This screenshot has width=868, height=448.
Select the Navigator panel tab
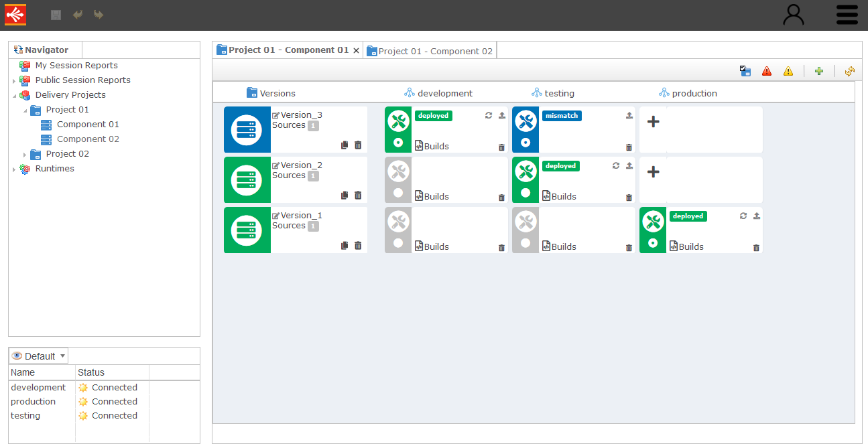click(x=45, y=50)
